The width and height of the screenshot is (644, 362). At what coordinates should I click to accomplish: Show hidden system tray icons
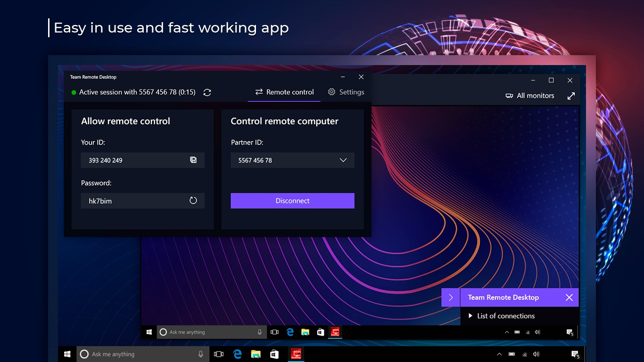coord(499,354)
